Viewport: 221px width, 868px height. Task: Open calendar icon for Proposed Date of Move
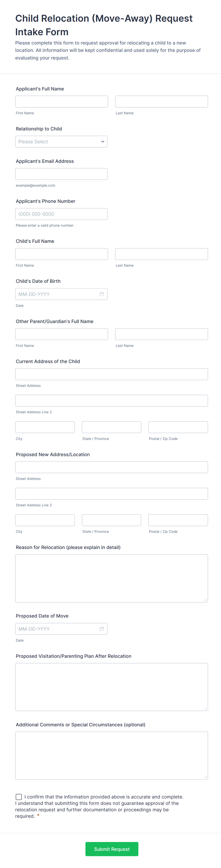click(x=101, y=629)
